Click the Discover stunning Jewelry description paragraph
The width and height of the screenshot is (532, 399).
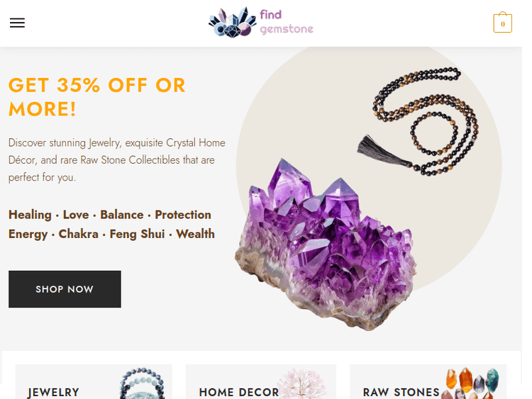[117, 159]
